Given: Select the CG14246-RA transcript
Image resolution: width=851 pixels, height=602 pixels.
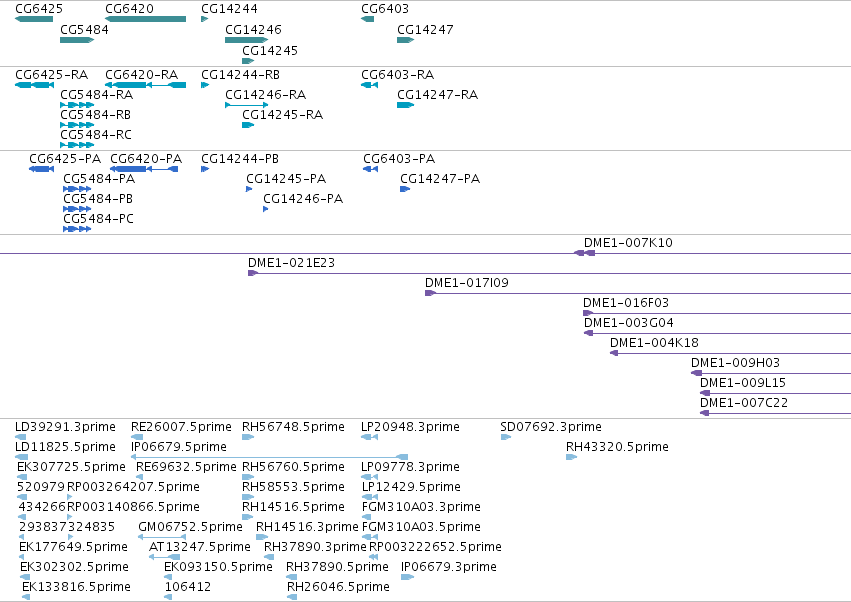Looking at the screenshot, I should tap(246, 105).
